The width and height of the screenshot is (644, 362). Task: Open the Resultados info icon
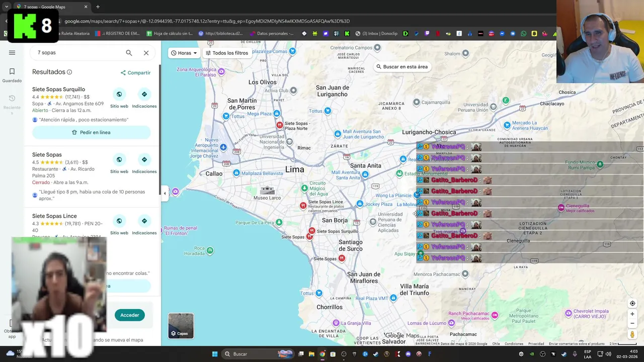tap(69, 72)
